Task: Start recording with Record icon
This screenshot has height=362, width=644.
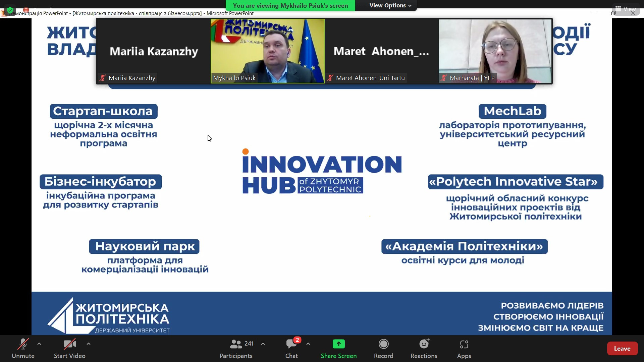Action: [383, 344]
